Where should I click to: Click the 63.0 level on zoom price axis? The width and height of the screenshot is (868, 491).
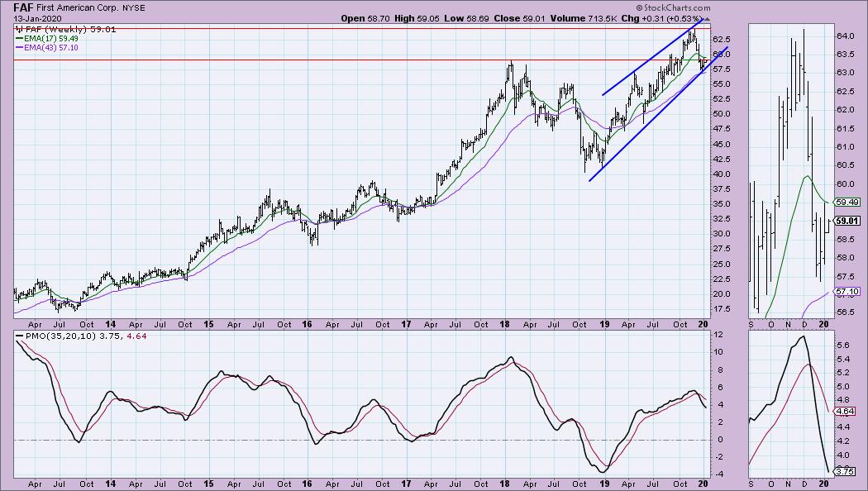click(x=844, y=73)
